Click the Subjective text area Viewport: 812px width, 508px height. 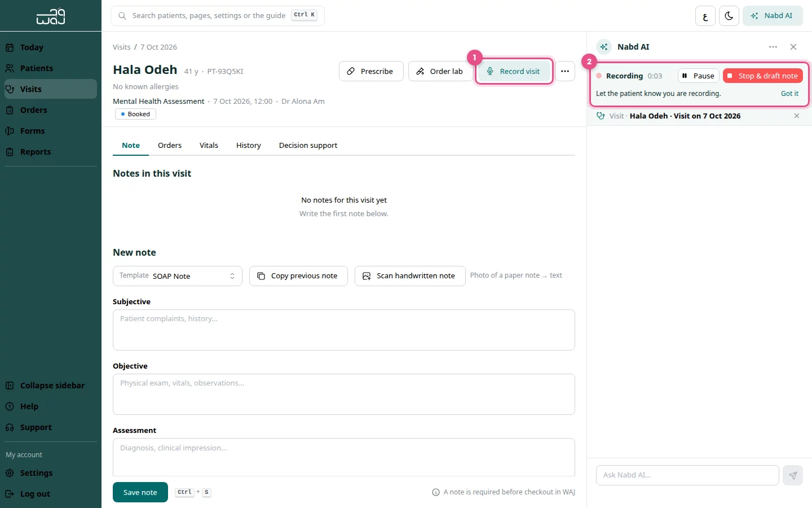pos(344,330)
